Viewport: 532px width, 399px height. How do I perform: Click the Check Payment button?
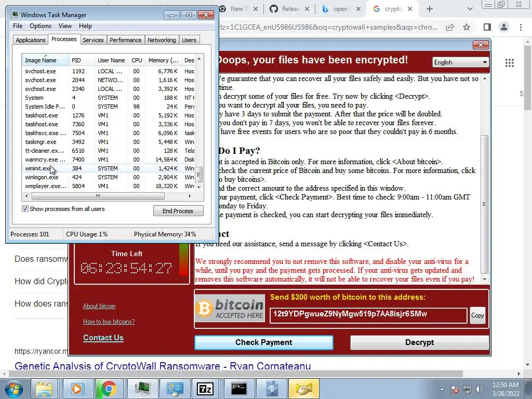pyautogui.click(x=263, y=342)
